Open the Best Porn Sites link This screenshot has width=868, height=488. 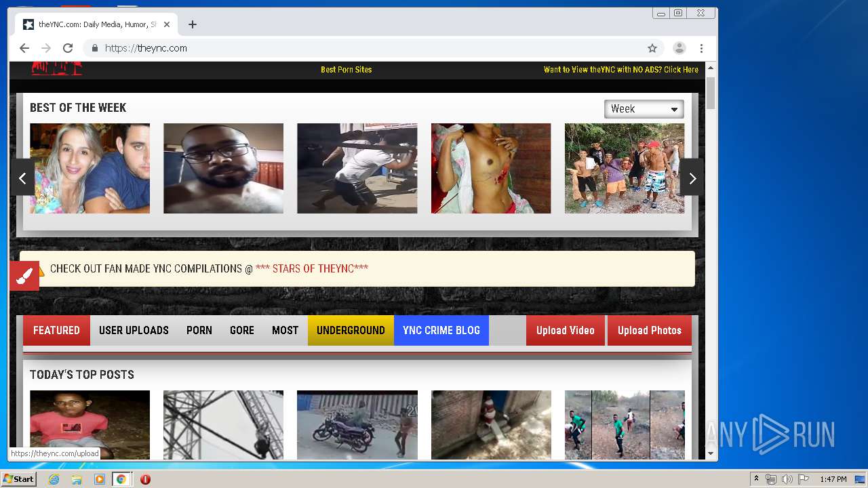tap(346, 70)
